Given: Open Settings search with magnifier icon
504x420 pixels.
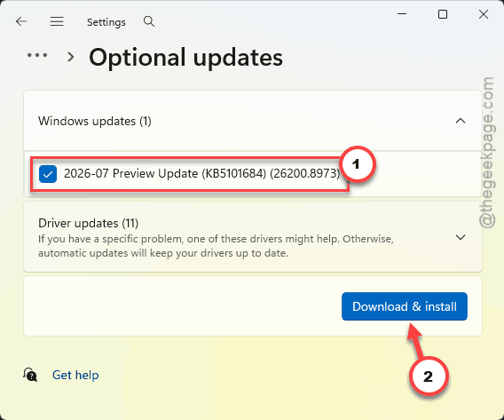Looking at the screenshot, I should (x=149, y=21).
